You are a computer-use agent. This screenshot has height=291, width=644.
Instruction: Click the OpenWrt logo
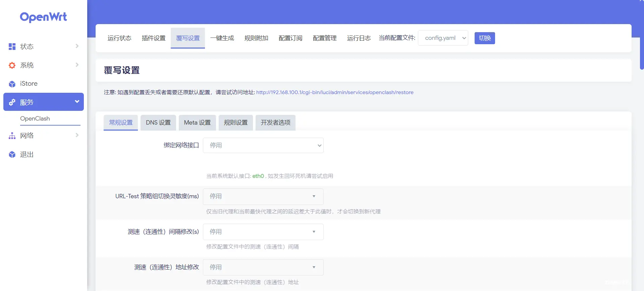(x=43, y=17)
